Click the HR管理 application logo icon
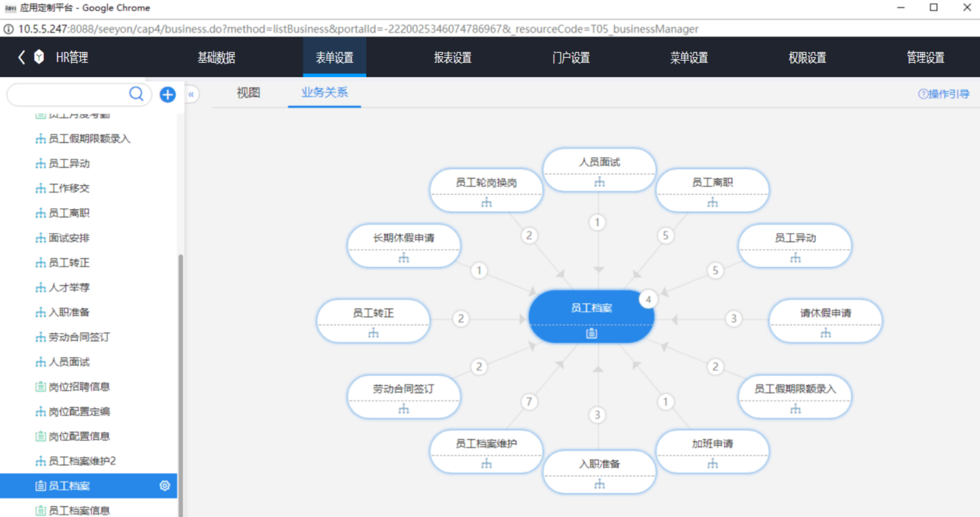The image size is (980, 517). (x=39, y=56)
